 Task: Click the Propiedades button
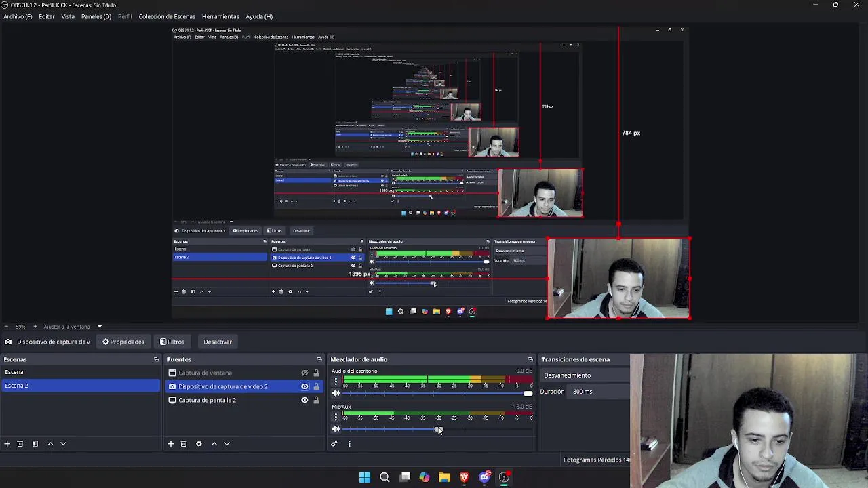[123, 342]
